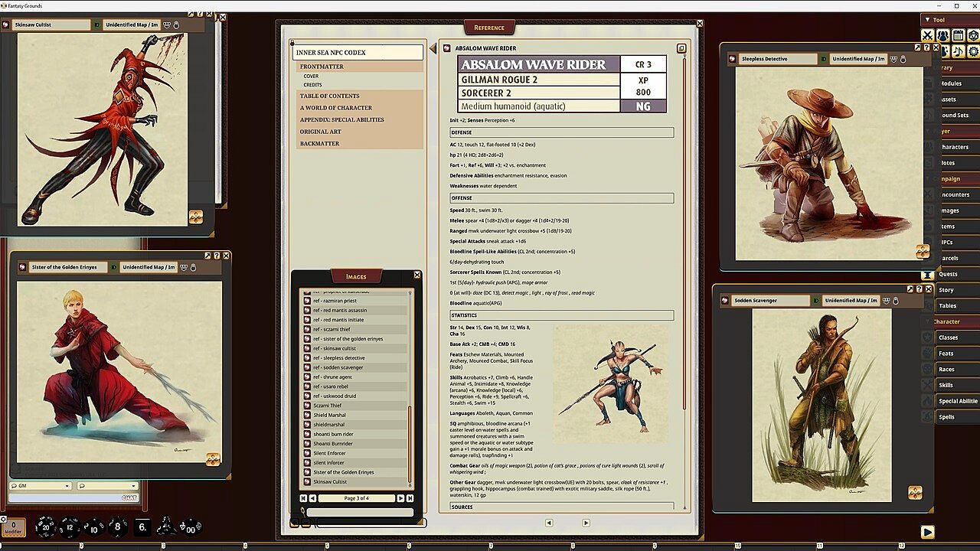This screenshot has width=980, height=551.
Task: Open the Combat Tracker crossed-swords tool
Action: 927,35
